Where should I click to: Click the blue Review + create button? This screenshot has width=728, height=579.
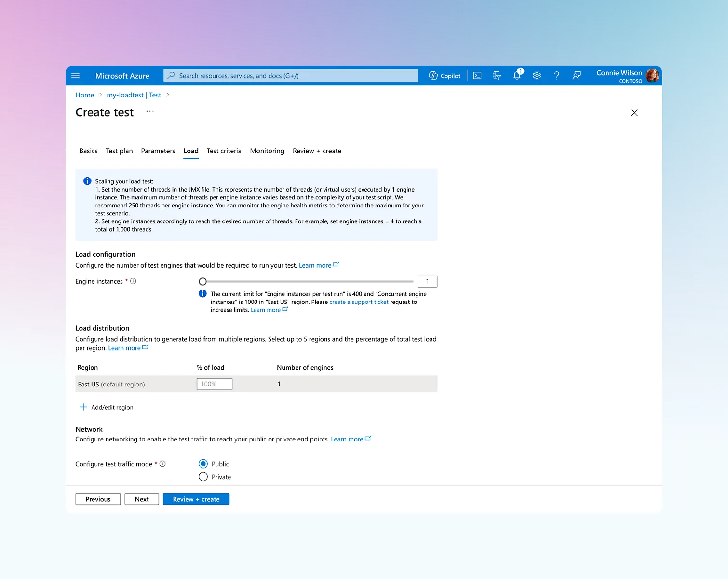tap(196, 499)
